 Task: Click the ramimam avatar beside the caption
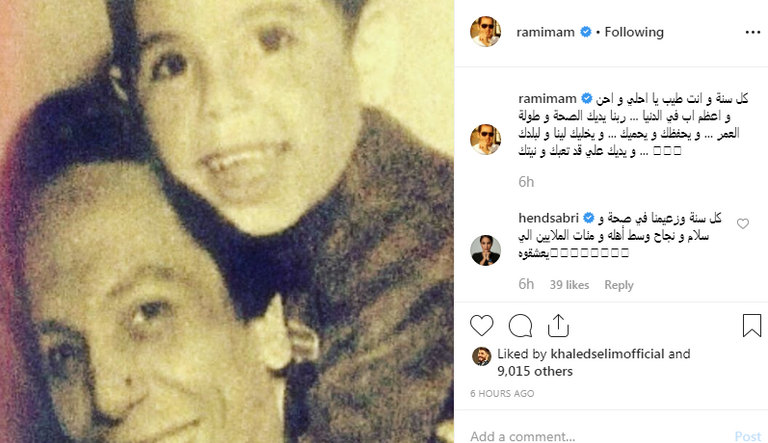(485, 139)
